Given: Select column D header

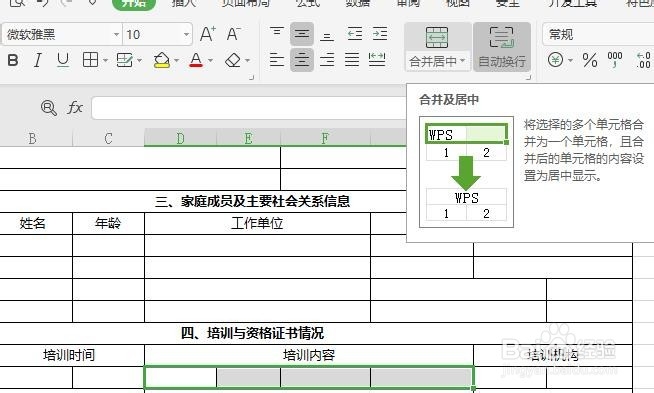Looking at the screenshot, I should coord(180,138).
